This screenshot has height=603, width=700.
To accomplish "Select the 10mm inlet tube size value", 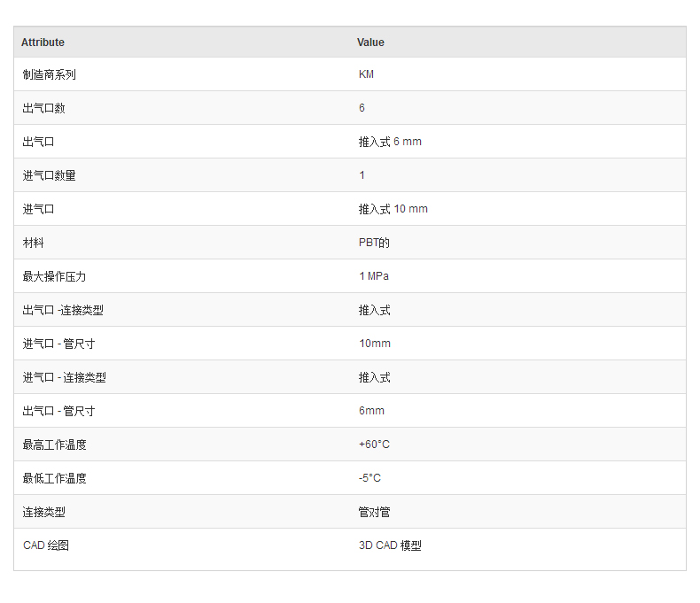I will click(x=375, y=344).
